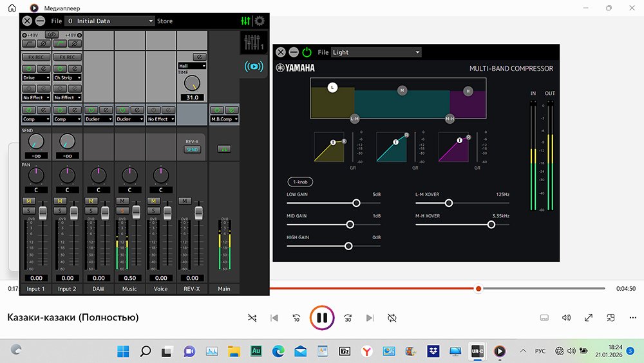Open the Drive effect dropdown

click(x=36, y=78)
